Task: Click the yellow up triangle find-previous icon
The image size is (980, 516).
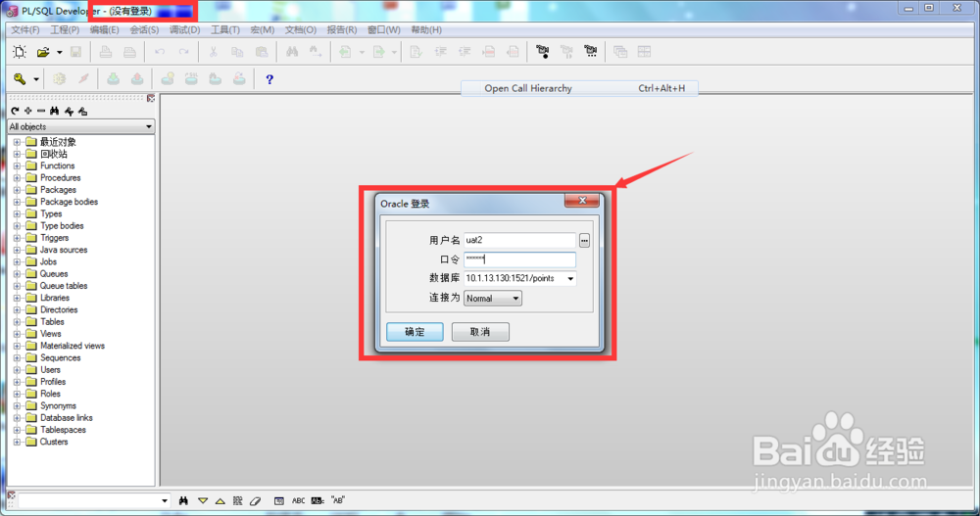Action: pos(220,501)
